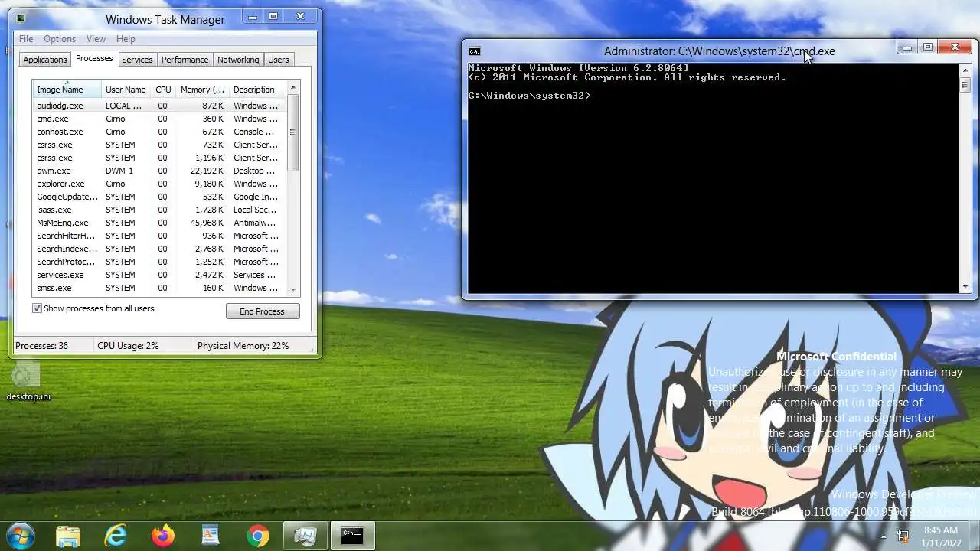The height and width of the screenshot is (551, 980).
Task: Select the dwm.exe process row
Action: pyautogui.click(x=159, y=171)
